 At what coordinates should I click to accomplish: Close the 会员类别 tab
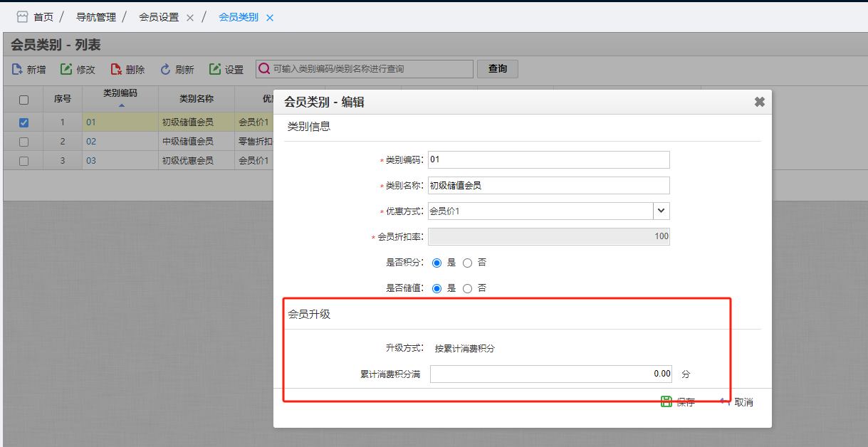click(270, 18)
